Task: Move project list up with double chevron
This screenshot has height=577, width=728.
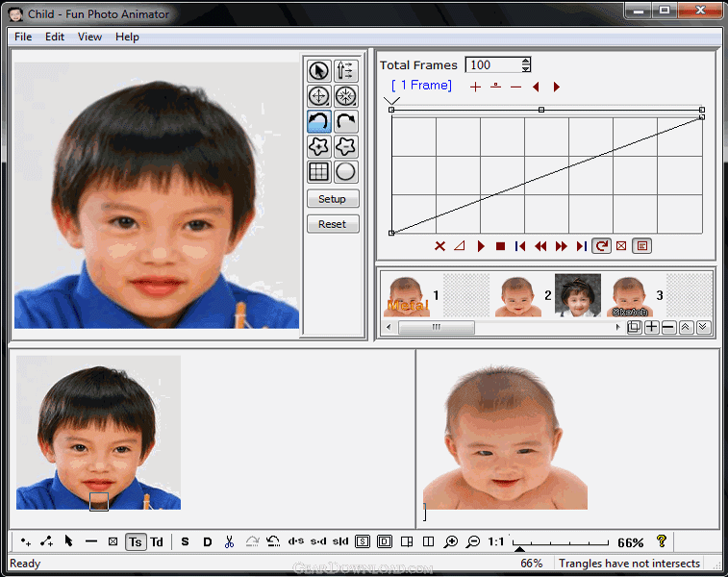Action: point(686,327)
